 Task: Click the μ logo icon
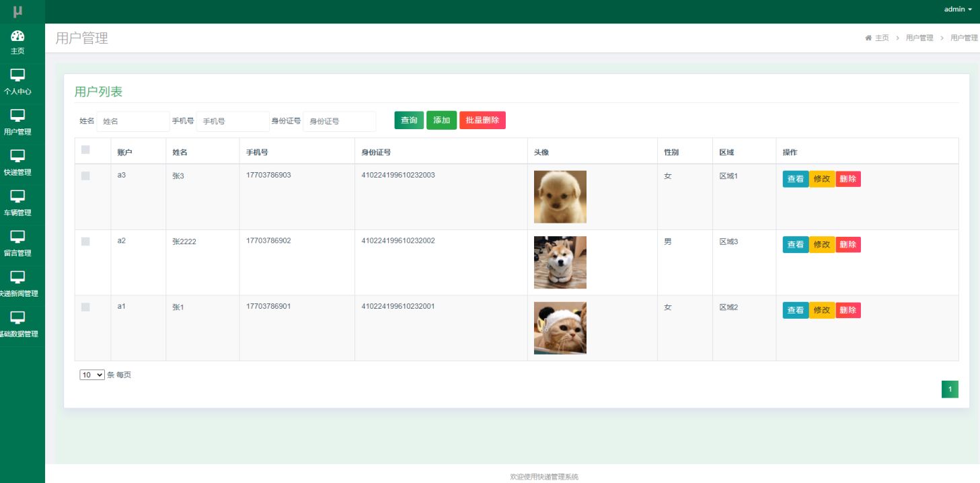click(17, 11)
